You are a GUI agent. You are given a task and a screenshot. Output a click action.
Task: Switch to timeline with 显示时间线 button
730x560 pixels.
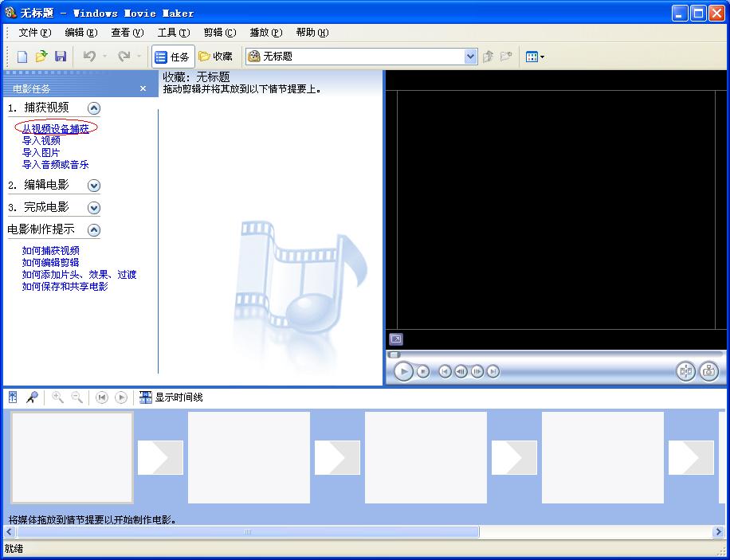click(172, 396)
